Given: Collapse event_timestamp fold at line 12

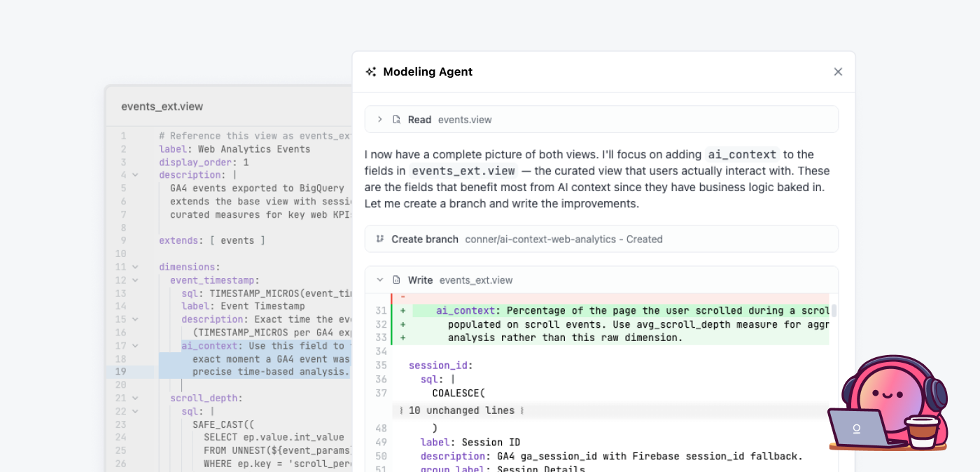Looking at the screenshot, I should pyautogui.click(x=136, y=280).
